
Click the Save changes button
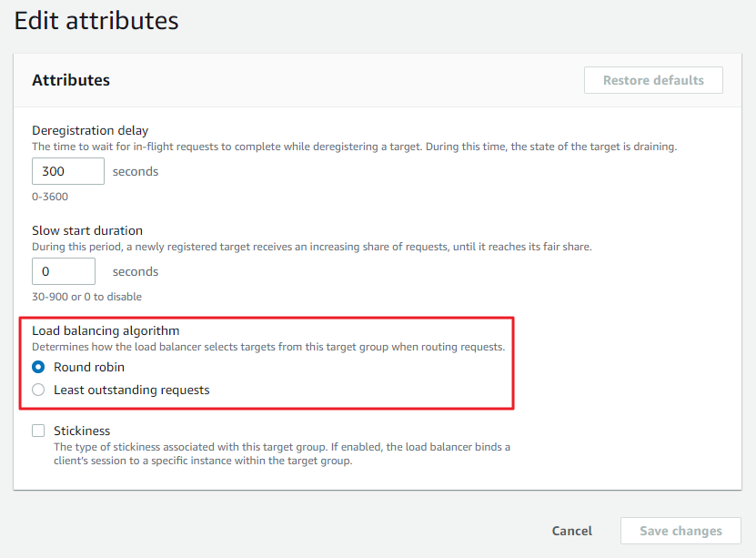(680, 531)
